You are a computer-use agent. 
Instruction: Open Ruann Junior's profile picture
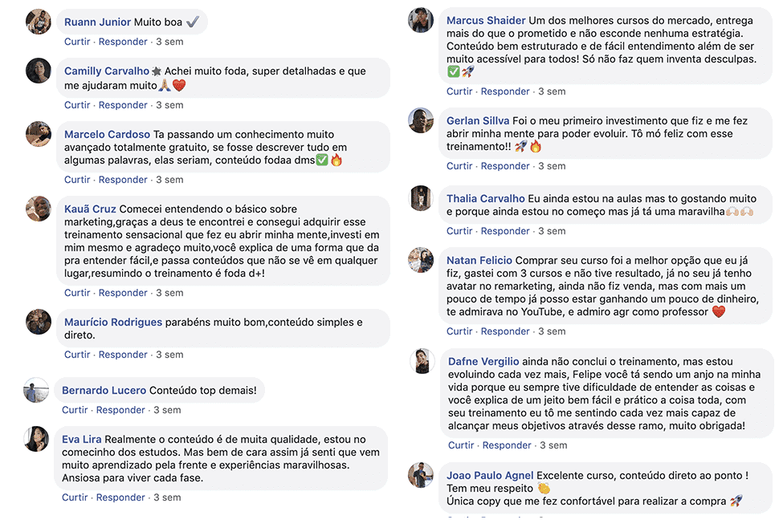[x=39, y=22]
